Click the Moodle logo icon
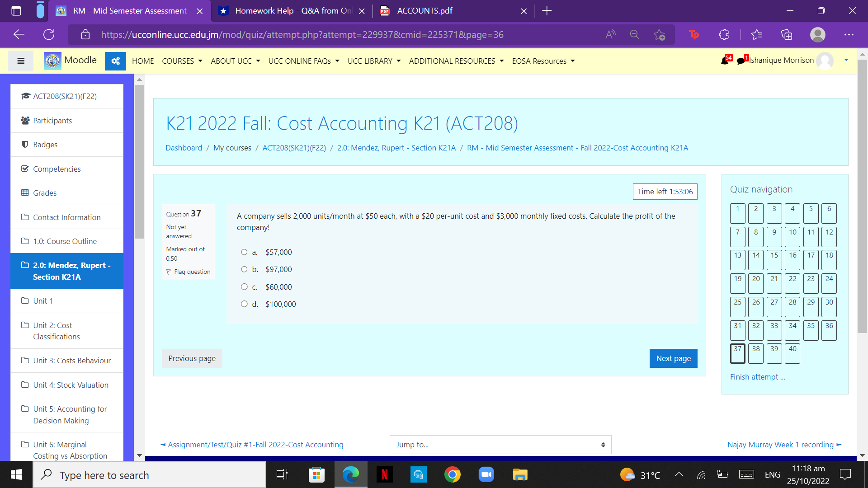 52,61
